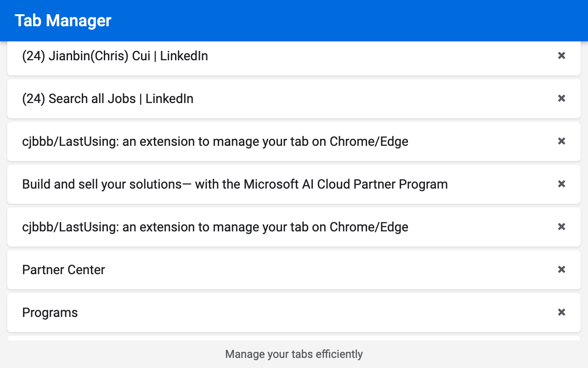Go to the Partner Center tab

[x=63, y=270]
